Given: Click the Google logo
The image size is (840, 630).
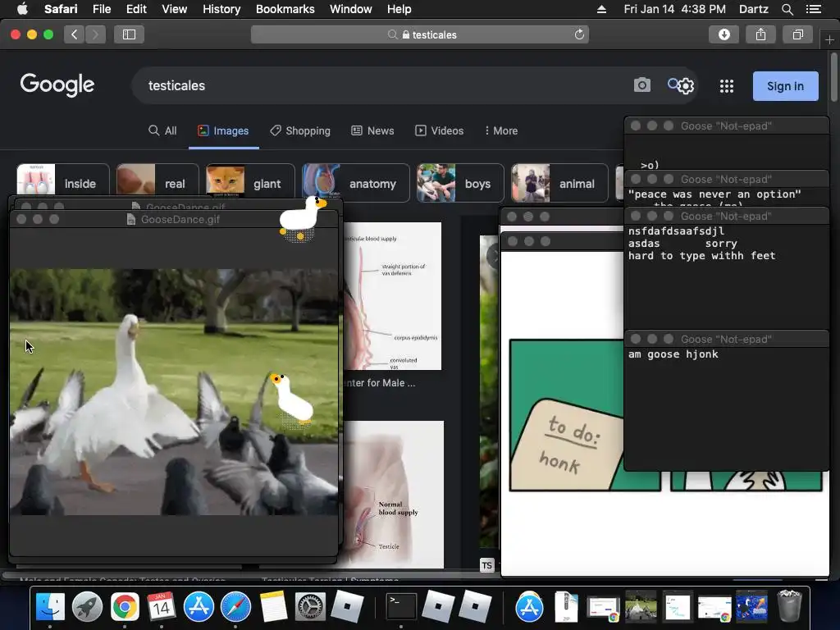Looking at the screenshot, I should click(57, 84).
